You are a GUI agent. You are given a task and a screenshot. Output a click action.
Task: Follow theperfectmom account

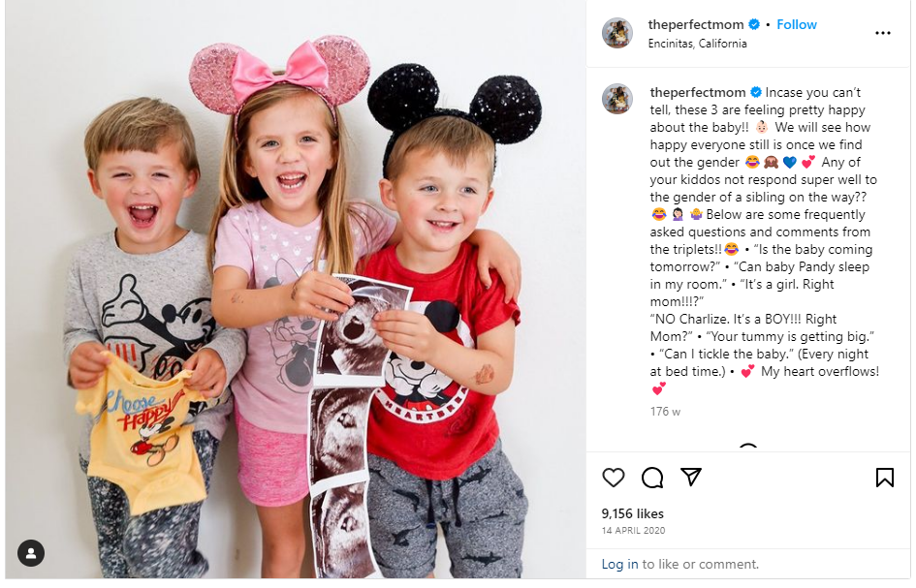(x=796, y=24)
